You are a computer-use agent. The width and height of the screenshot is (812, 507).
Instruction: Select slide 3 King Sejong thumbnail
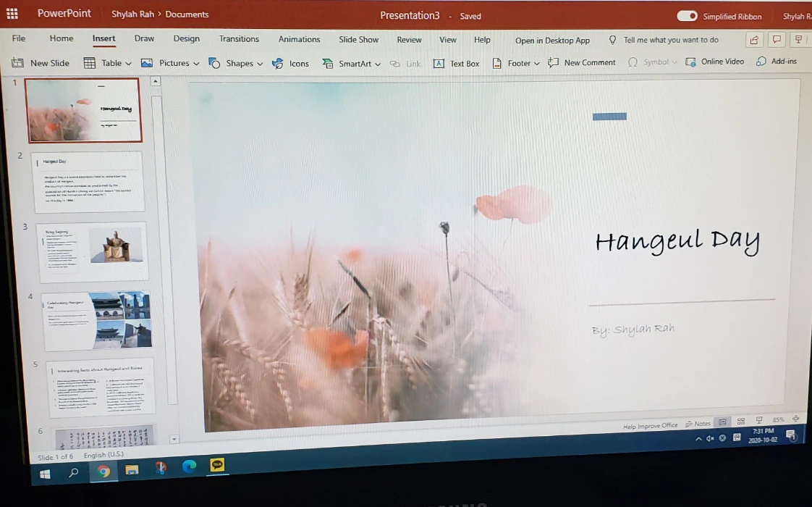click(x=93, y=251)
